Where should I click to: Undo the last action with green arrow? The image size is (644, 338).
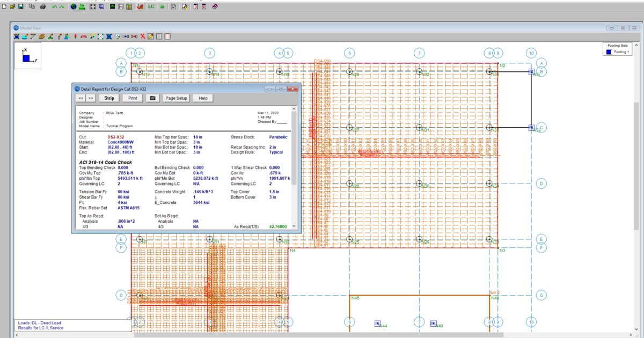point(54,7)
